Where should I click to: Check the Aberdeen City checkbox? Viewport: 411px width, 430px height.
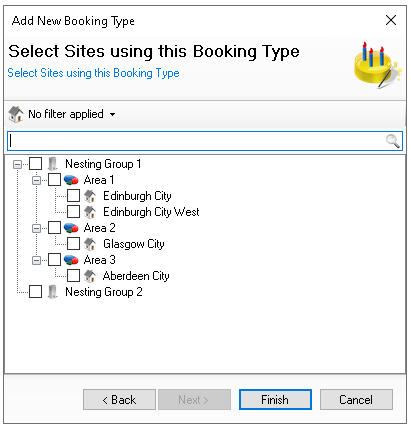73,276
